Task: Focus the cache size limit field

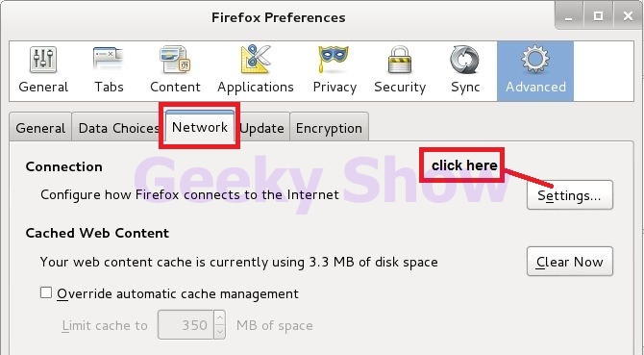Action: point(186,324)
